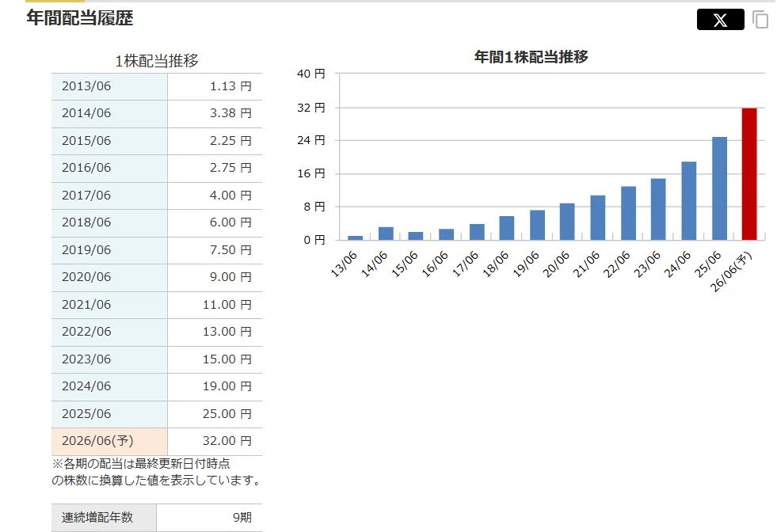Select the 2022/06 period cell

(109, 332)
